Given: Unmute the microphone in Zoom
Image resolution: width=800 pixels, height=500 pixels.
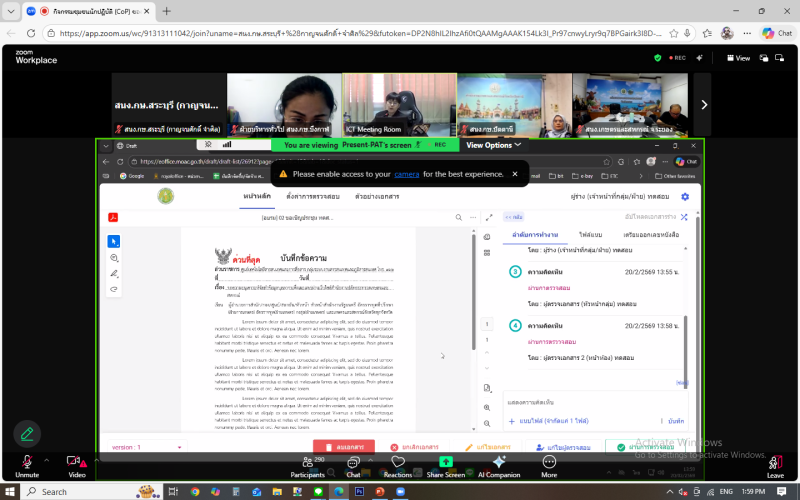Looking at the screenshot, I should (27, 463).
